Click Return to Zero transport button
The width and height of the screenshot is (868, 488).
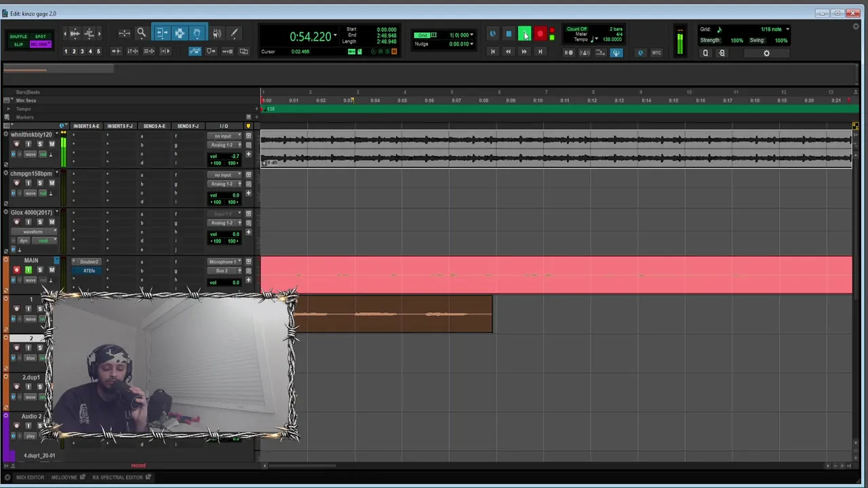[x=493, y=52]
